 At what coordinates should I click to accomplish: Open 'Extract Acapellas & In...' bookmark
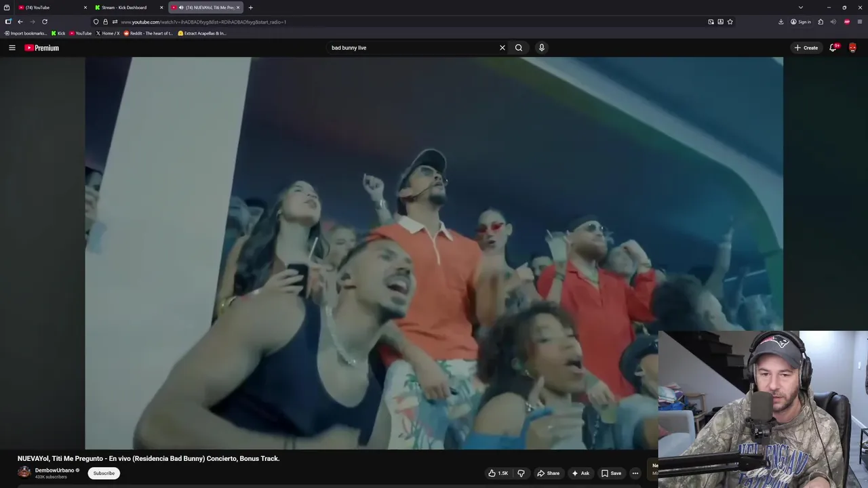(x=202, y=33)
